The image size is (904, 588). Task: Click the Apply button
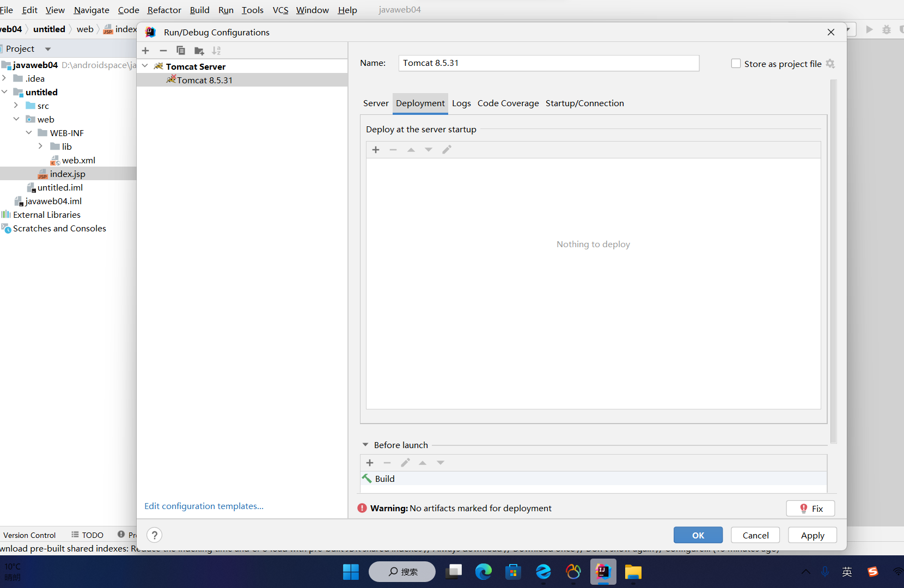(813, 535)
